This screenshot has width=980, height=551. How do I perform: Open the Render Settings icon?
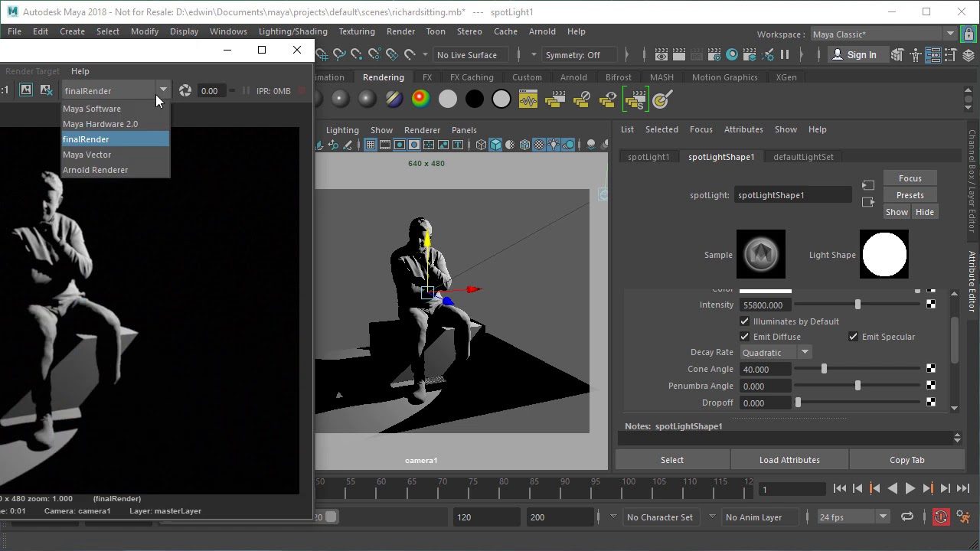click(x=714, y=54)
